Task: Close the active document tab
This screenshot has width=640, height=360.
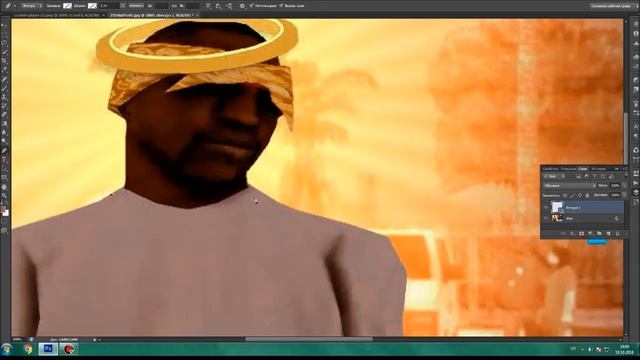Action: pyautogui.click(x=197, y=15)
